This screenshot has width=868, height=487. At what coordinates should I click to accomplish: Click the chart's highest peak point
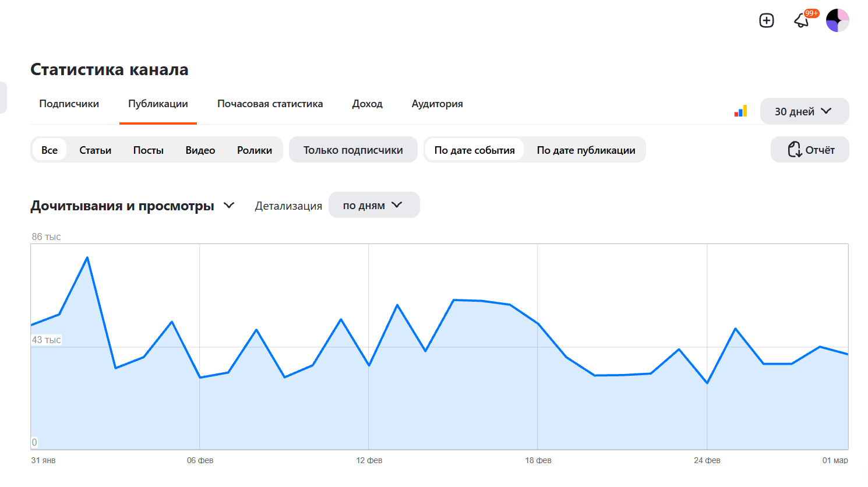point(87,257)
